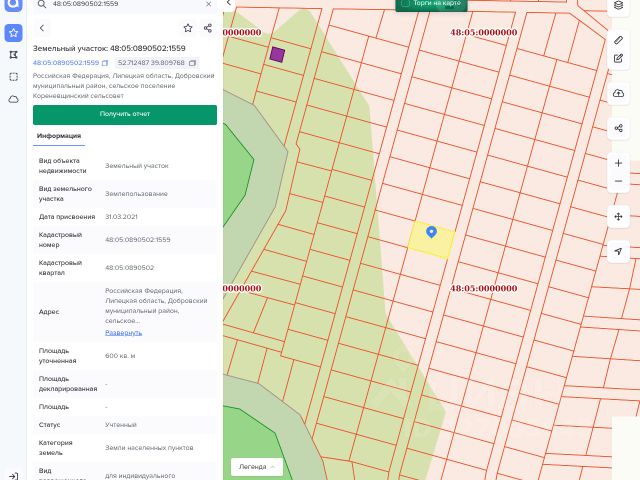This screenshot has width=640, height=480.
Task: Click the date value 31.03.2021
Action: tap(121, 217)
